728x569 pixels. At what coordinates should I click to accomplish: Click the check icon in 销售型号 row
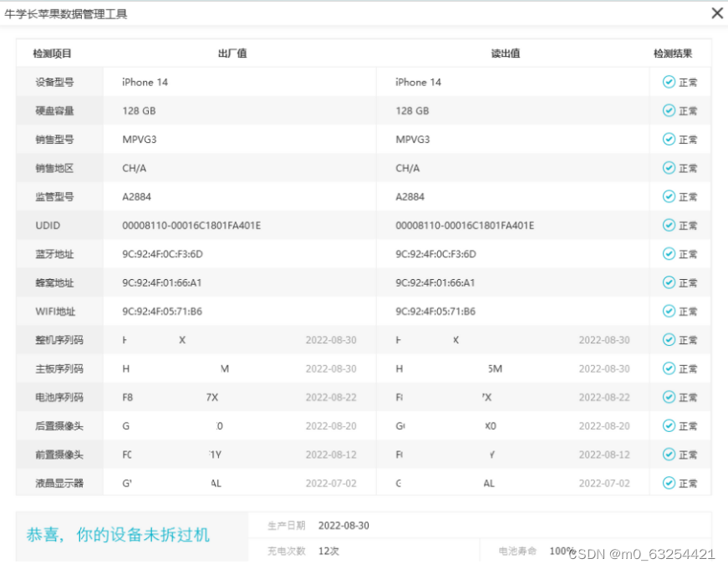(x=669, y=140)
